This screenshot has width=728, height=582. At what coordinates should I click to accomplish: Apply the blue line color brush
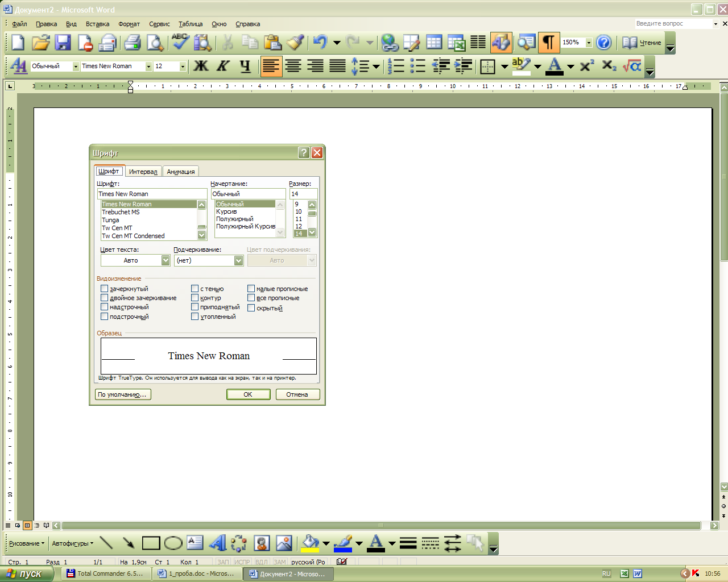coord(343,543)
